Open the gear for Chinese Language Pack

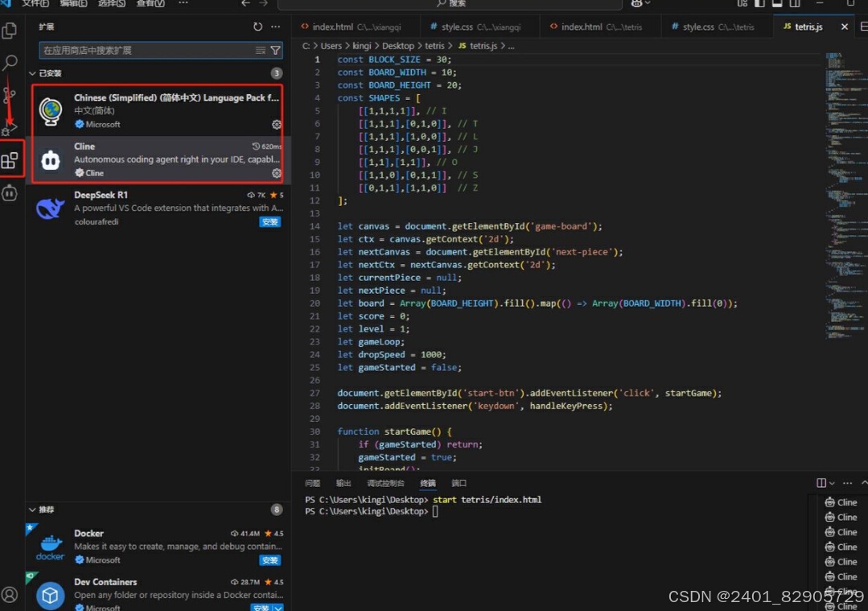pyautogui.click(x=276, y=125)
